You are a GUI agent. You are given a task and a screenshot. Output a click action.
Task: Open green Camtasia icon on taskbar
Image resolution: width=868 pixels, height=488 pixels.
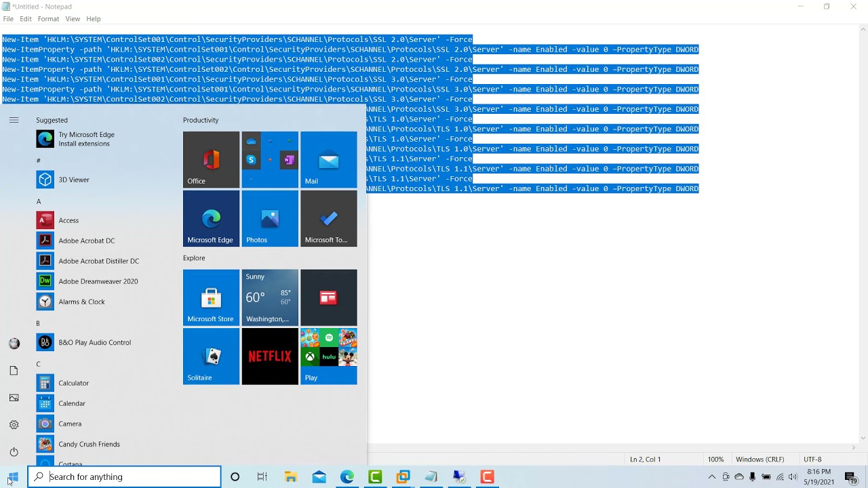375,477
